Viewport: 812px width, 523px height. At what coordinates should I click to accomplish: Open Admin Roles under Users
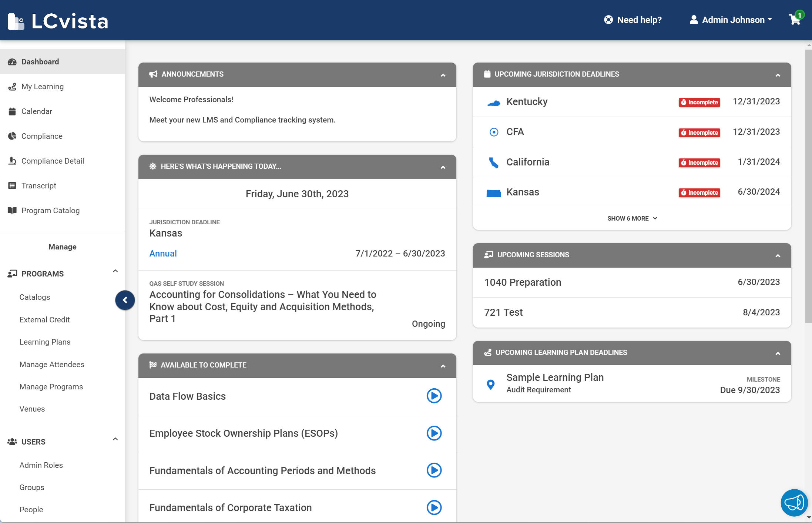[x=41, y=465]
